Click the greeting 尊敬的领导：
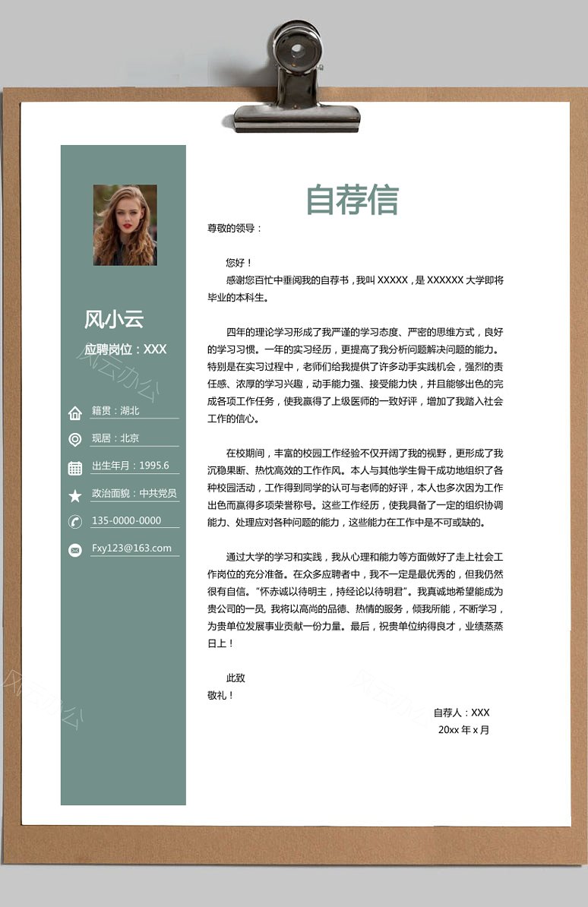Viewport: 588px width, 907px height. (235, 228)
